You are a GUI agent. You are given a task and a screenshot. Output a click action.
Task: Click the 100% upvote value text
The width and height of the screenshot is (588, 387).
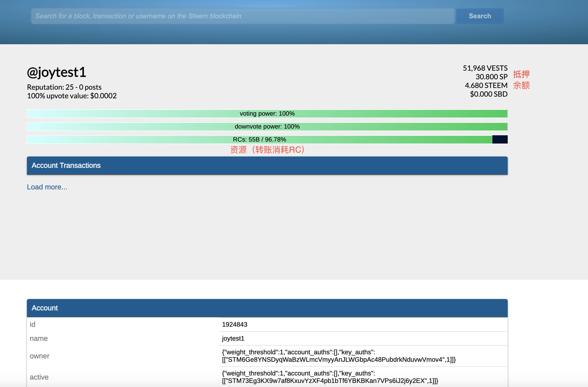coord(72,96)
